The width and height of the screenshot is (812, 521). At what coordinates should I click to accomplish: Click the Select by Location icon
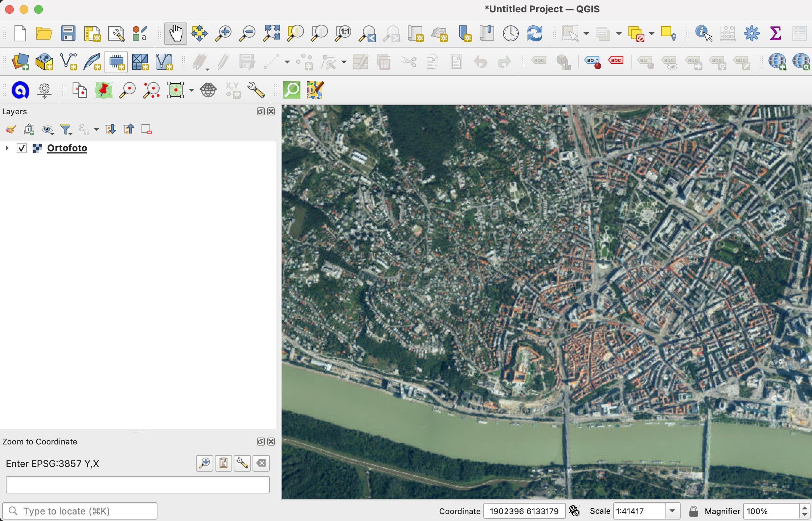click(668, 33)
